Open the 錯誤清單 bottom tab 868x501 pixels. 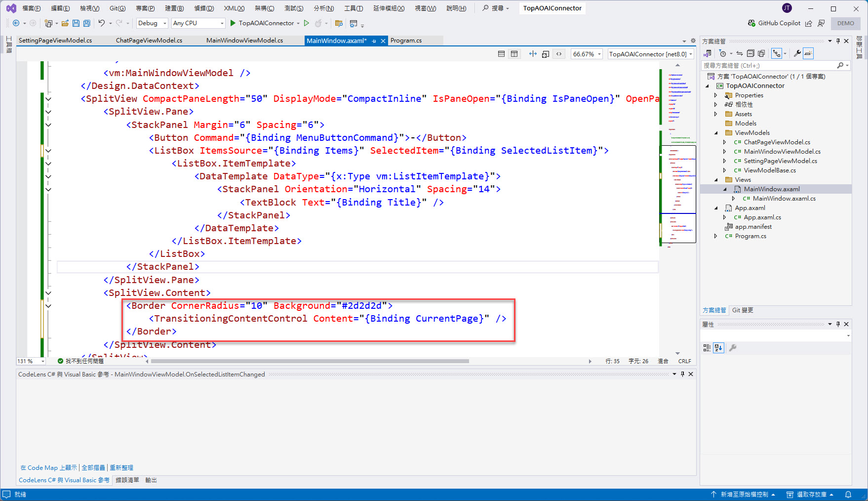tap(127, 480)
